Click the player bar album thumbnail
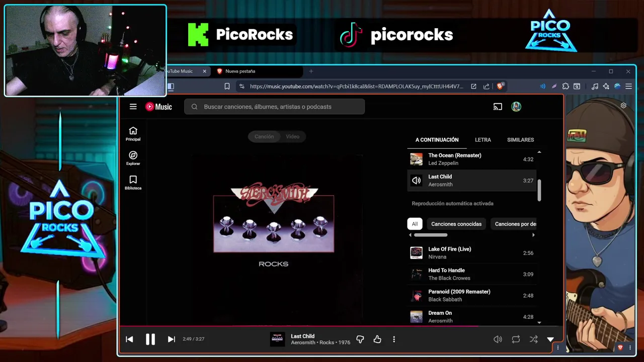The height and width of the screenshot is (362, 644). (x=277, y=339)
